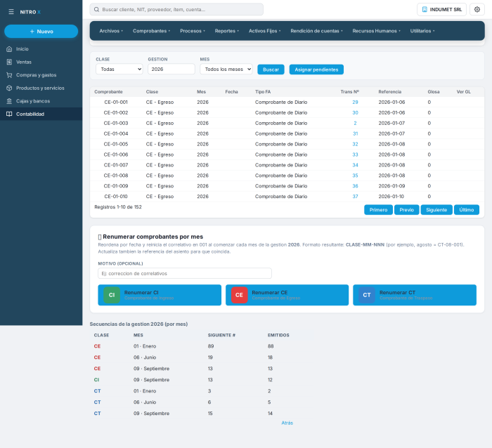Open the Activos Fijos menu
The width and height of the screenshot is (492, 448).
coord(264,31)
